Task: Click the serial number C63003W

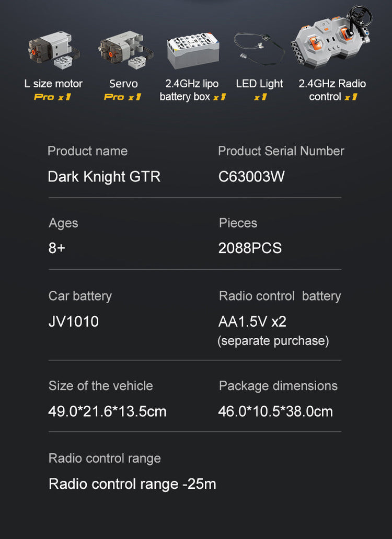Action: (251, 177)
